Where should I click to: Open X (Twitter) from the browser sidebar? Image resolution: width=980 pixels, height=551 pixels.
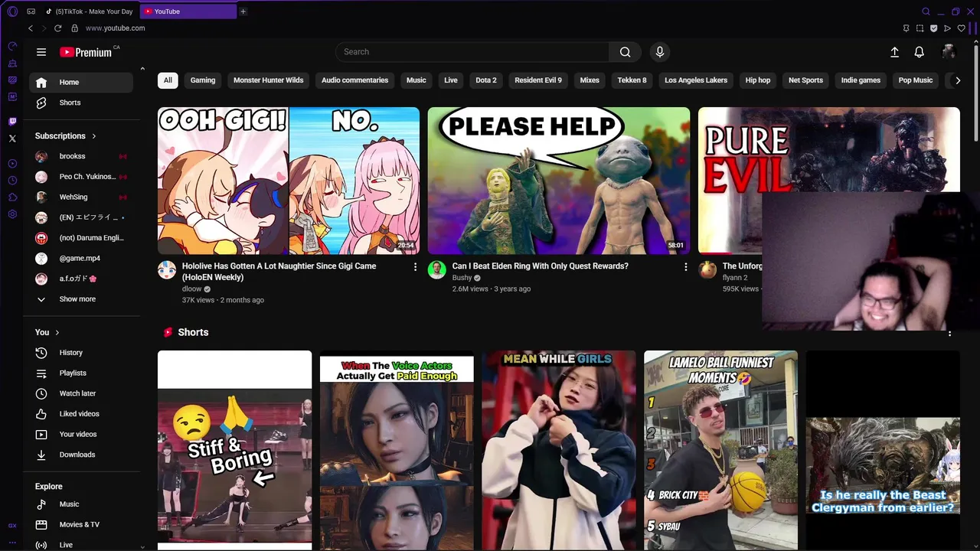click(12, 139)
